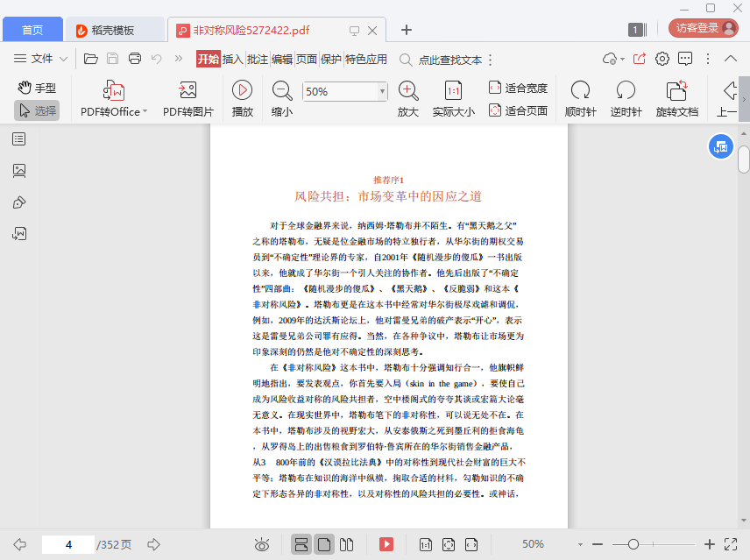Open the 批注 ribbon tab
This screenshot has width=750, height=560.
point(258,60)
